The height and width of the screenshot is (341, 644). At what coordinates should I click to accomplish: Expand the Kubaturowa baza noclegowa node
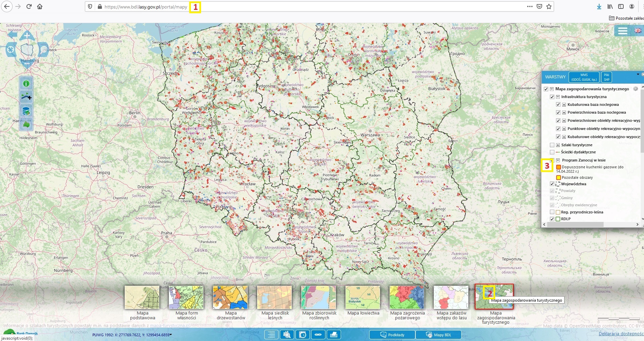564,105
